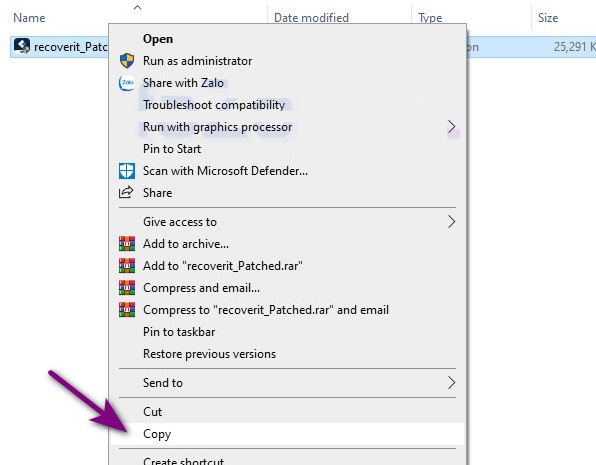596x465 pixels.
Task: Sort by the Type column header
Action: coord(430,18)
